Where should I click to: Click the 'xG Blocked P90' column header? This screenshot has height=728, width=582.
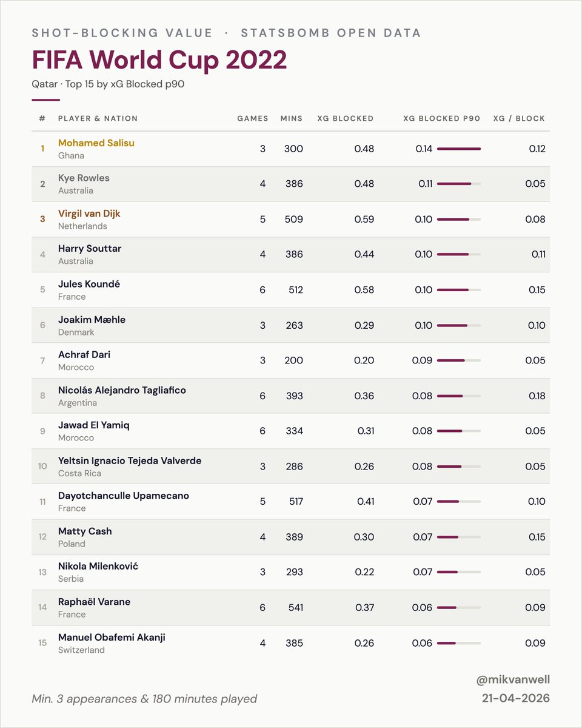point(442,118)
